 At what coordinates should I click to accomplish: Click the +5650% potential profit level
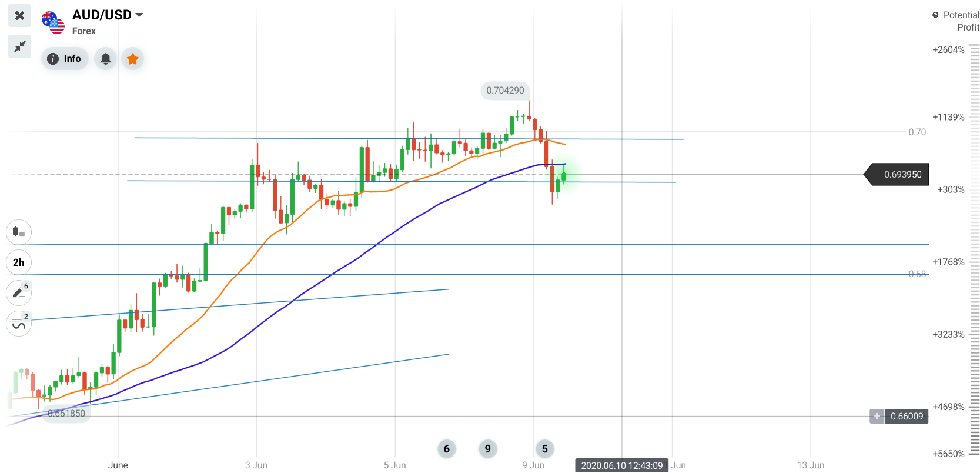pos(948,454)
